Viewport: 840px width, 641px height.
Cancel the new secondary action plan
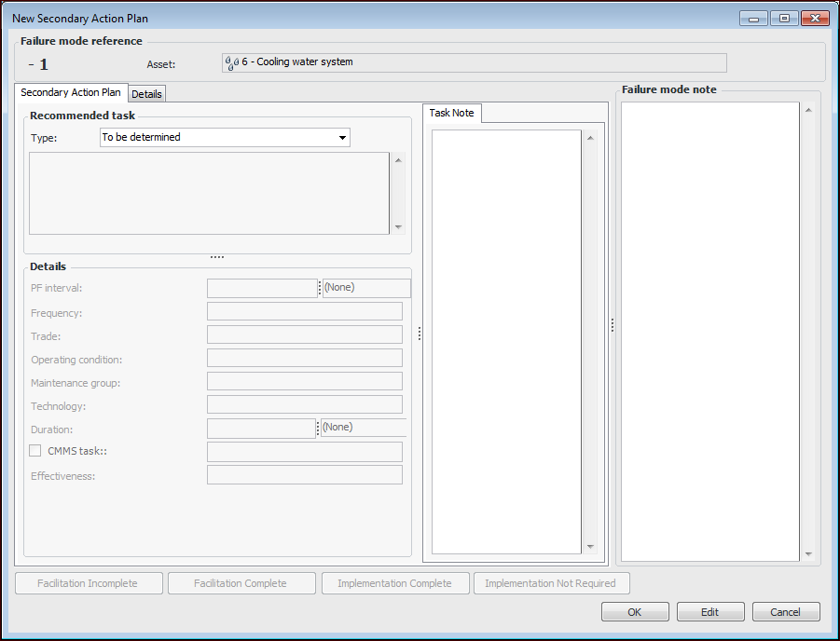click(x=786, y=612)
